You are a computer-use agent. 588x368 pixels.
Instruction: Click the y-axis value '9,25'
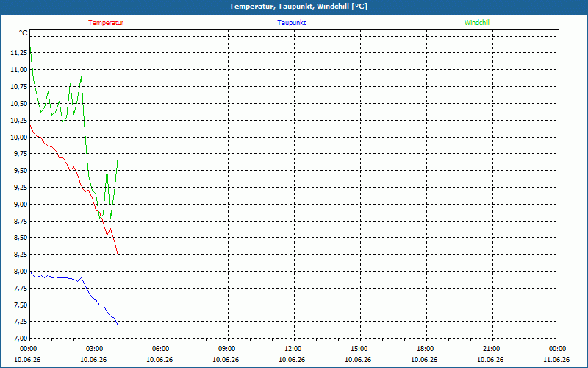coord(21,188)
